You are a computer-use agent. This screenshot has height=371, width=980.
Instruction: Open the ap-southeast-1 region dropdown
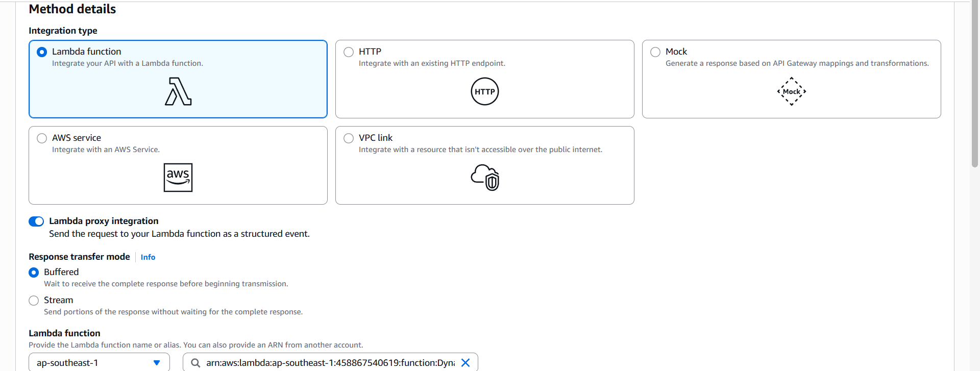click(99, 363)
